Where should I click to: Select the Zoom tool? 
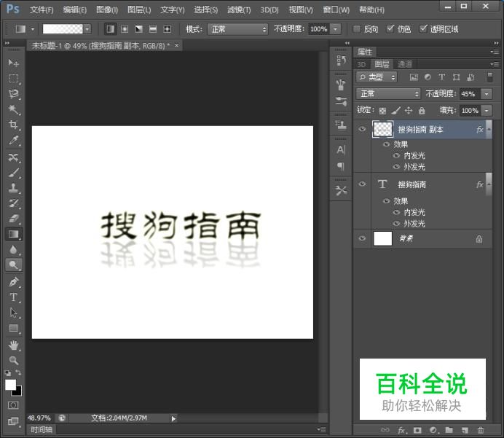[13, 360]
